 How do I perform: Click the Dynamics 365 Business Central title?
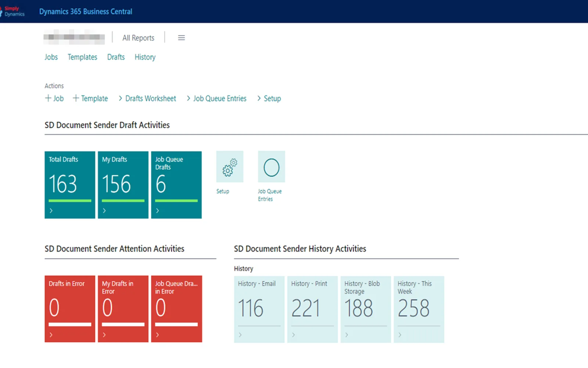pyautogui.click(x=86, y=11)
